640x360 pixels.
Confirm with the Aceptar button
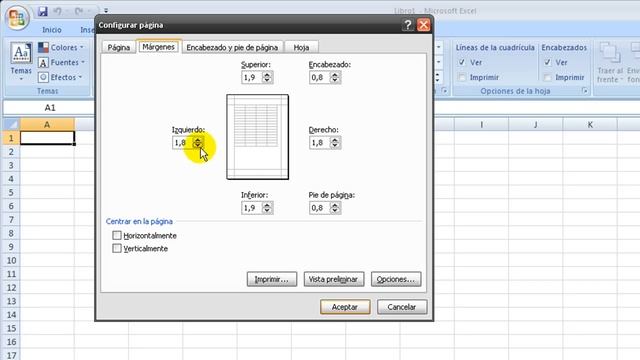pos(345,307)
